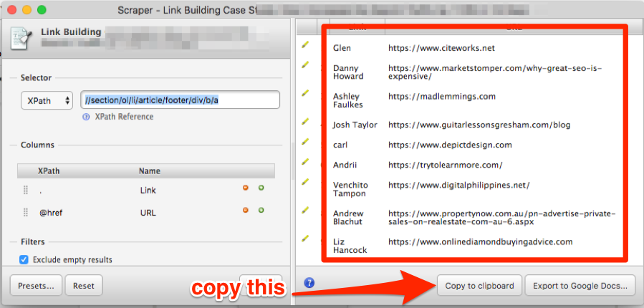Click Copy to clipboard button
This screenshot has height=308, width=644.
[479, 286]
